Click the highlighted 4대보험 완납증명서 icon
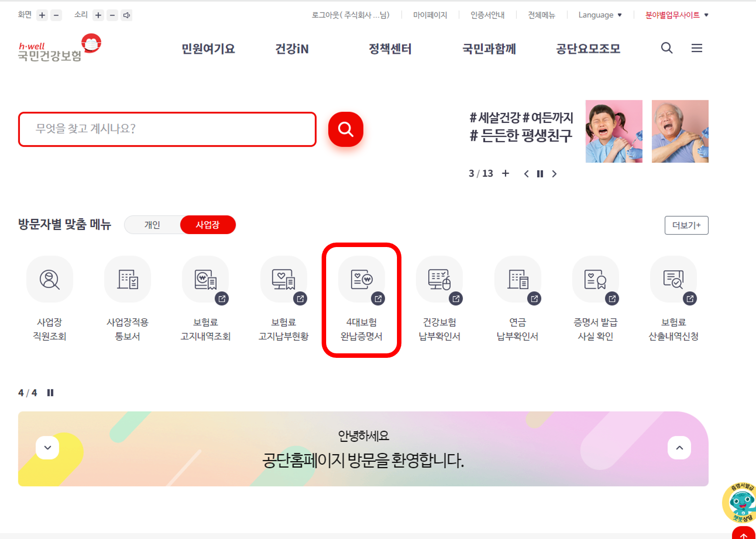 362,279
